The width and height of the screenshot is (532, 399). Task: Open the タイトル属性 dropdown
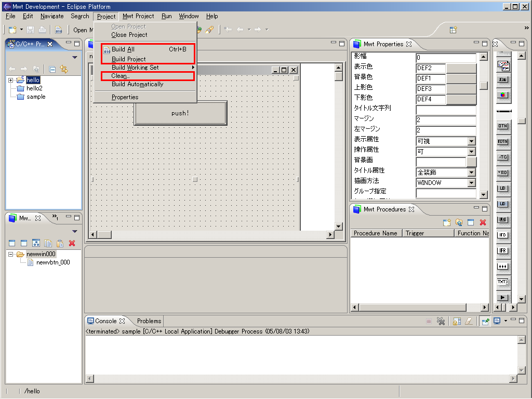coord(472,172)
